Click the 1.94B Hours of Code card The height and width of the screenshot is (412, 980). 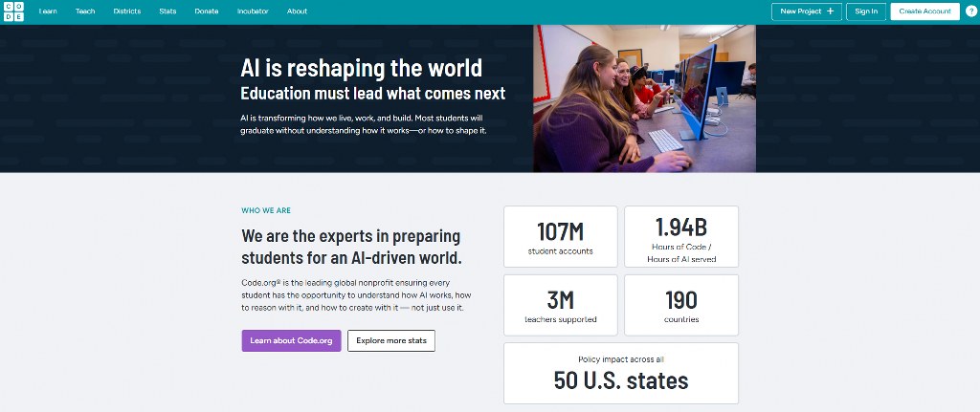[681, 236]
